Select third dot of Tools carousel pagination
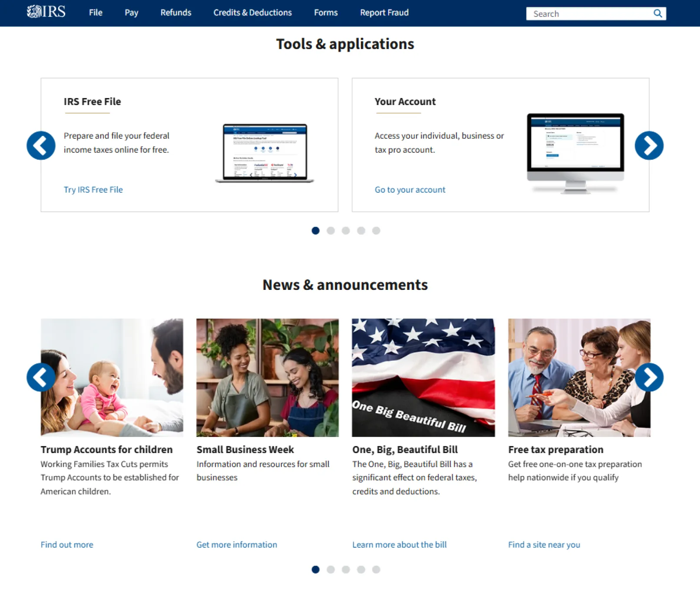This screenshot has height=598, width=700. coord(346,230)
